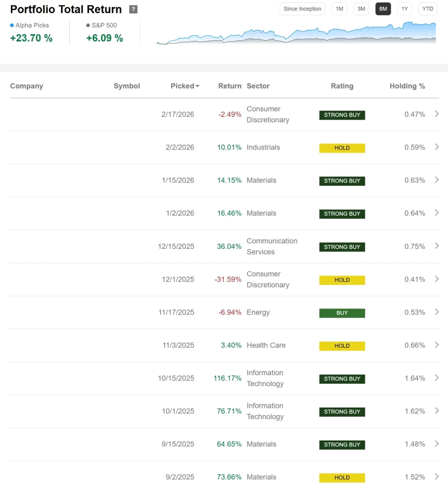Switch chart to 3M range
448x492 pixels.
[x=361, y=9]
